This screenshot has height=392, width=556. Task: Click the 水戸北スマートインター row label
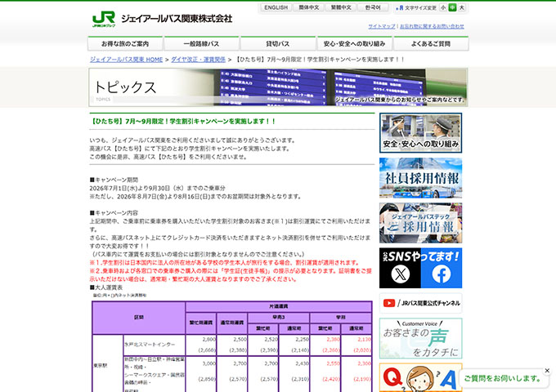coord(154,345)
